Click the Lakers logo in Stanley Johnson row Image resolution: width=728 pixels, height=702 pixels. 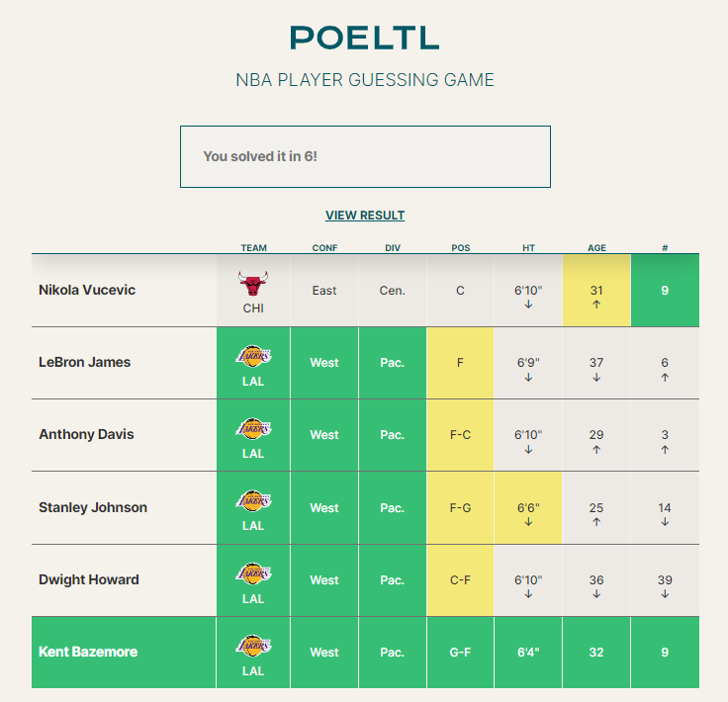[253, 501]
